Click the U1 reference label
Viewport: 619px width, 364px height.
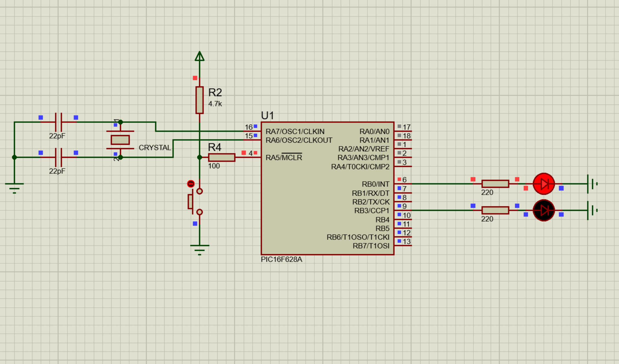tap(267, 116)
